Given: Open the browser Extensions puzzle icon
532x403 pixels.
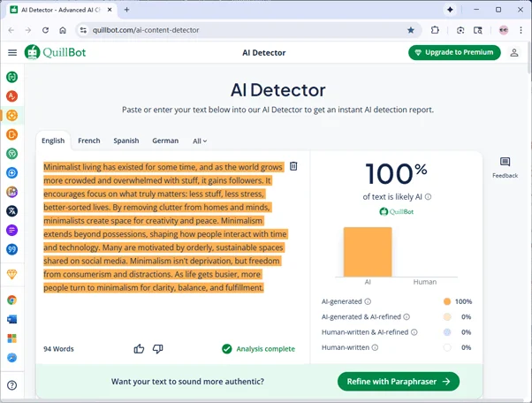Looking at the screenshot, I should coord(435,30).
